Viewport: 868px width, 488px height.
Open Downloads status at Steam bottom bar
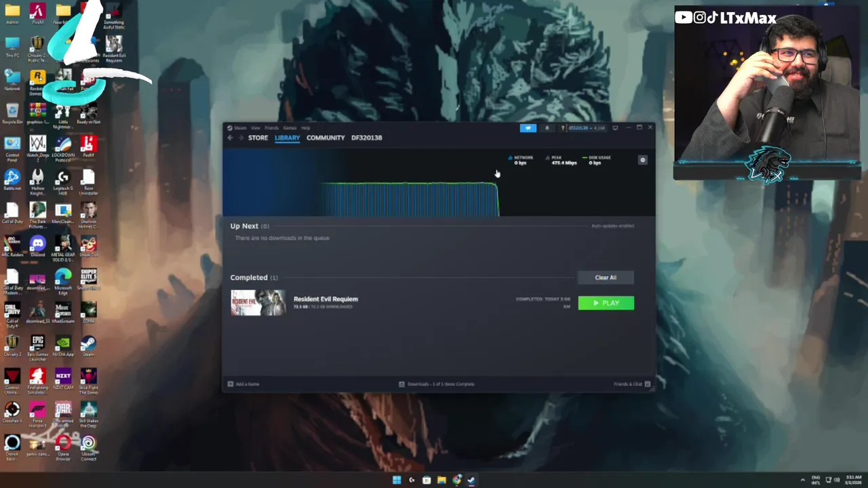[436, 384]
